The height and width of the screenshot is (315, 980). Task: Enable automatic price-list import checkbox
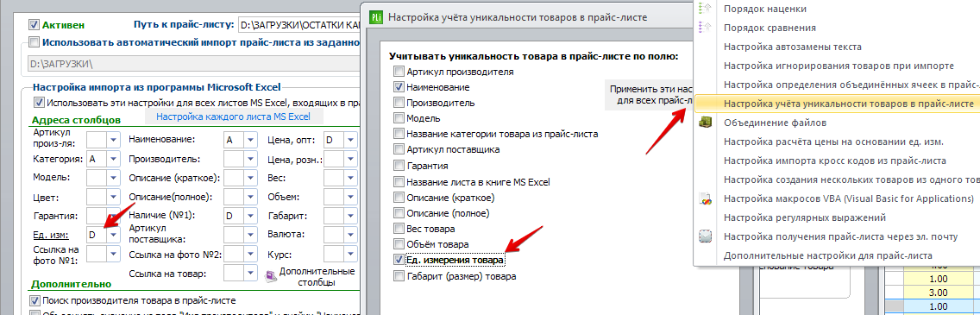pyautogui.click(x=34, y=42)
